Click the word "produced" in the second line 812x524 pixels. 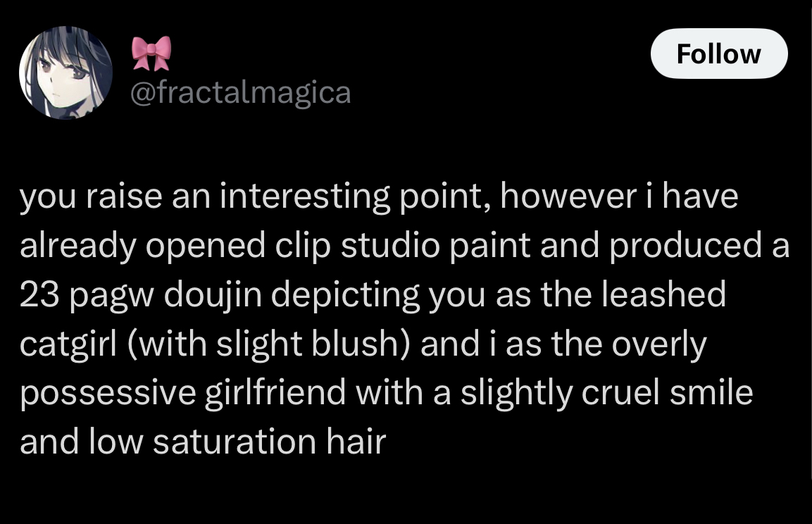pyautogui.click(x=685, y=245)
